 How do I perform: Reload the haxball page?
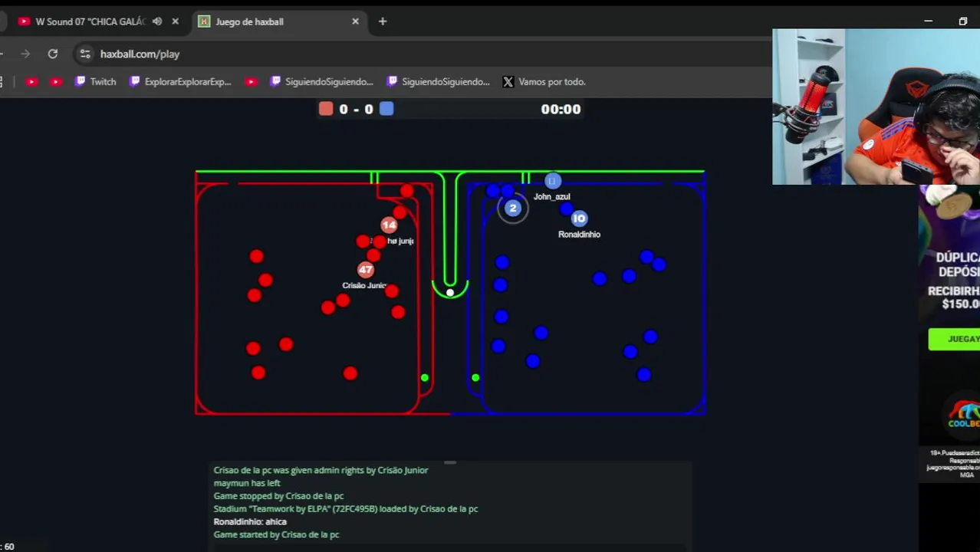53,54
